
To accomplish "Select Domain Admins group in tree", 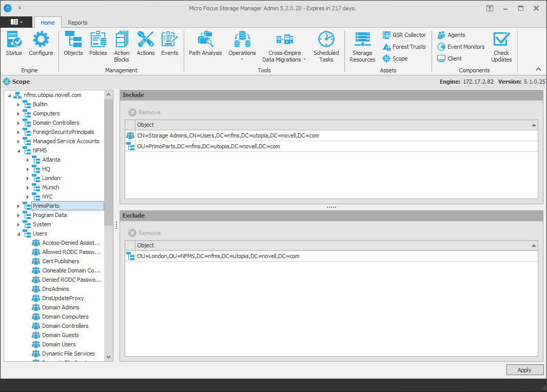I will (61, 307).
